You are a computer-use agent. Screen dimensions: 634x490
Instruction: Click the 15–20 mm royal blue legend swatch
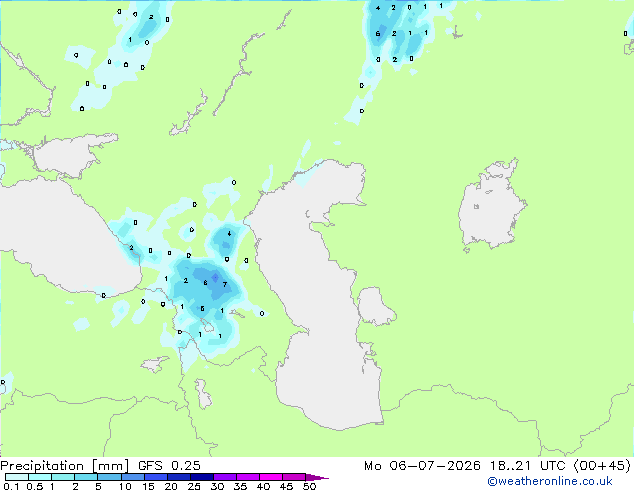[156, 477]
